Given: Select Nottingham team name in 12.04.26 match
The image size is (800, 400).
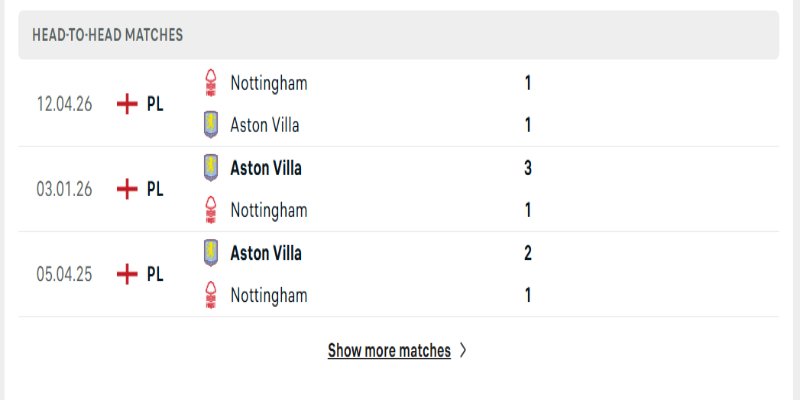Looking at the screenshot, I should tap(268, 83).
